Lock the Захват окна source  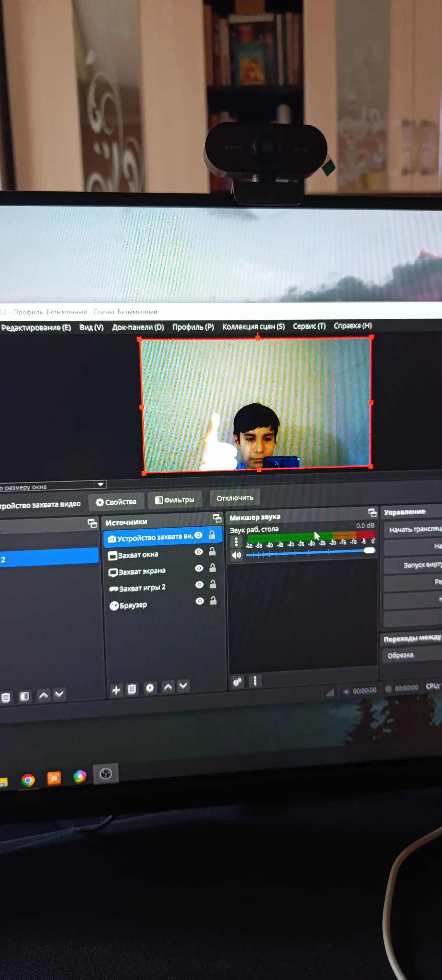(212, 551)
